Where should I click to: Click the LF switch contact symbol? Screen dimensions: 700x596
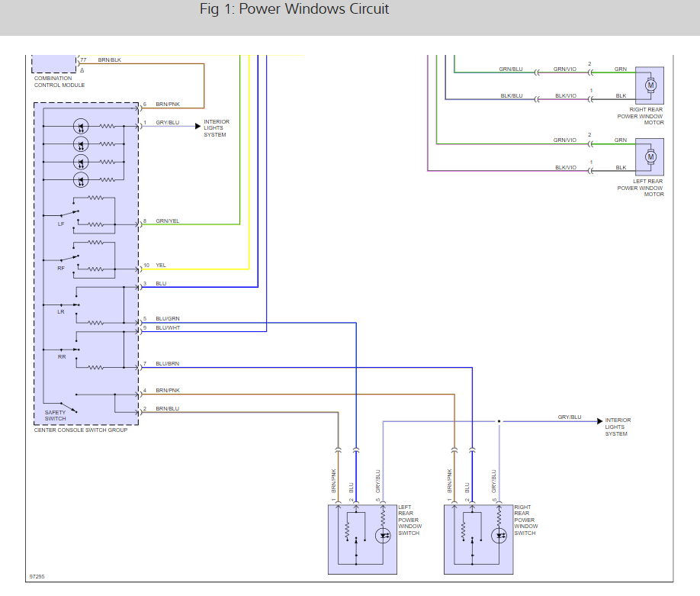coord(70,213)
